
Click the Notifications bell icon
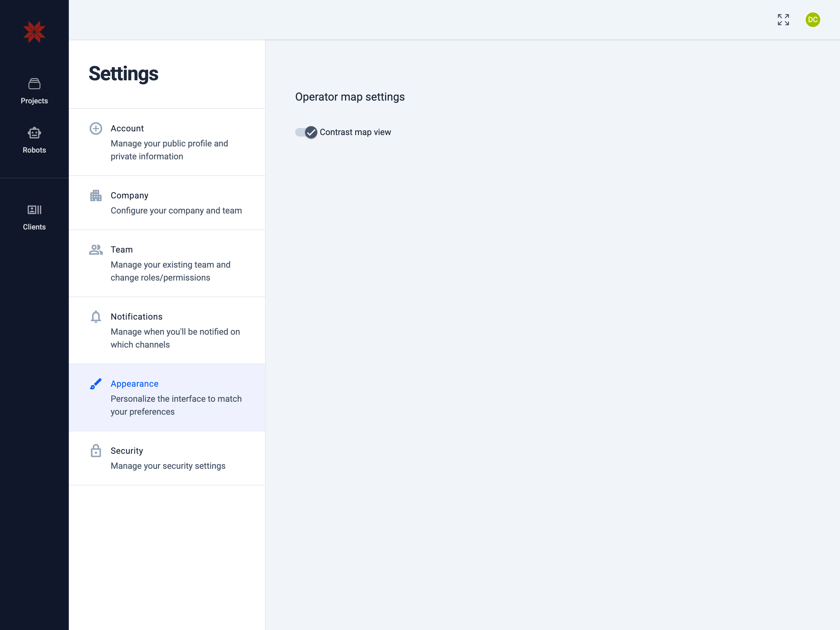coord(96,317)
